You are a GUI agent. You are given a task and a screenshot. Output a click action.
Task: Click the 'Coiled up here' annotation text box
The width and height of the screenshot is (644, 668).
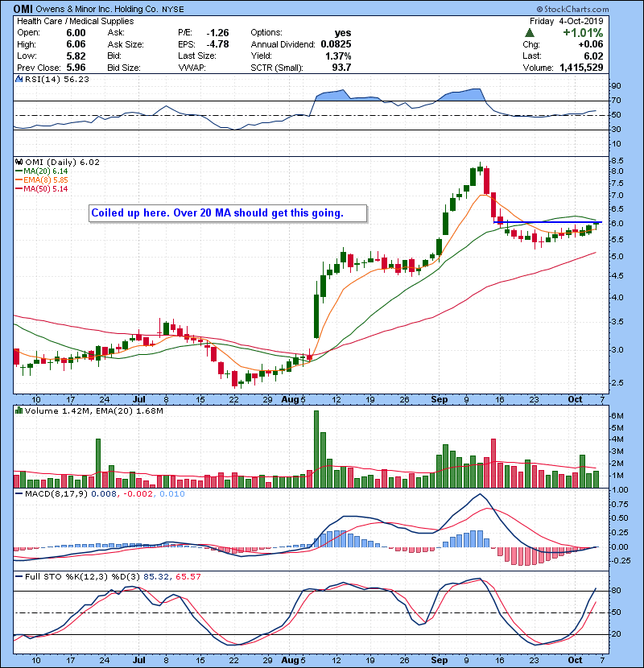click(228, 213)
